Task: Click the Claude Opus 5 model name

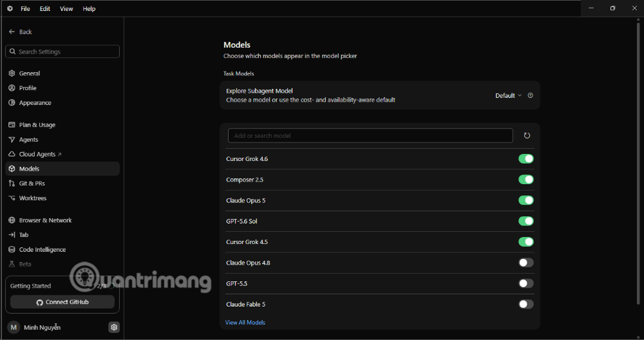Action: click(245, 200)
